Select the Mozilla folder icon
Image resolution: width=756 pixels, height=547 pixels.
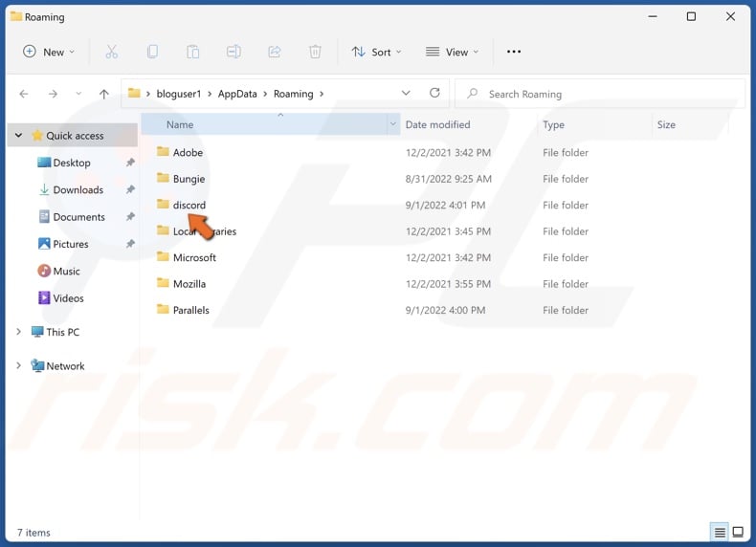pyautogui.click(x=163, y=283)
